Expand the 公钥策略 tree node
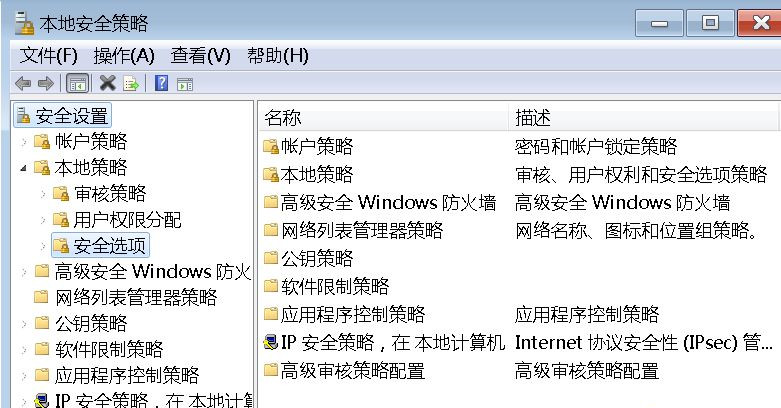Screen dimensions: 781x408 click(23, 323)
